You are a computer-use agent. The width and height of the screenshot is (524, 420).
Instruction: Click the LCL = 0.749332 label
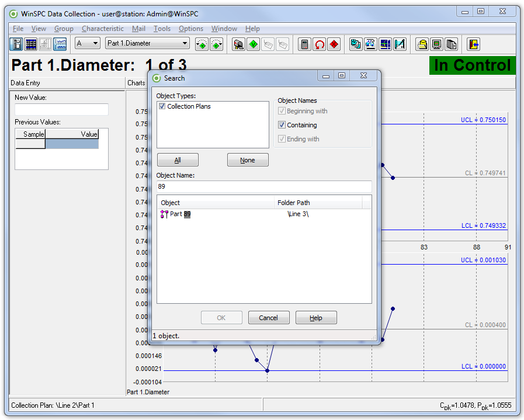[x=484, y=225]
